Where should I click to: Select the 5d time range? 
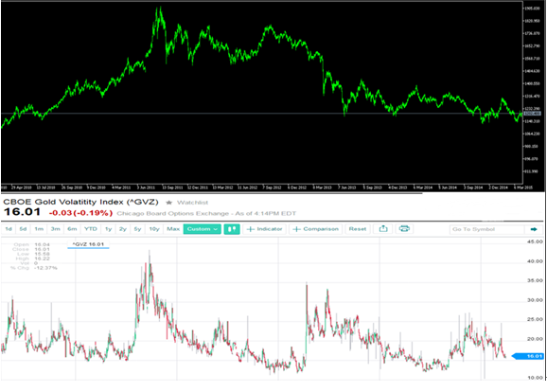point(23,229)
